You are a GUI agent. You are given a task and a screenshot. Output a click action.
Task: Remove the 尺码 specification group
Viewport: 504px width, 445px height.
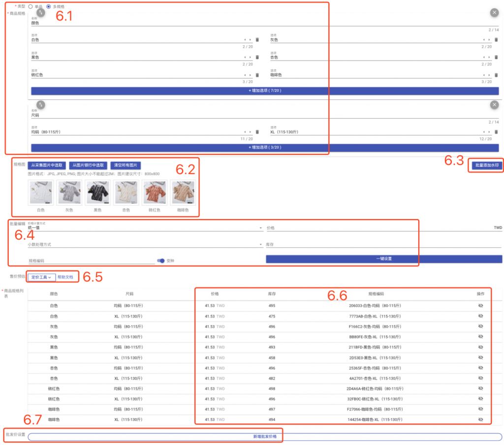[x=494, y=105]
